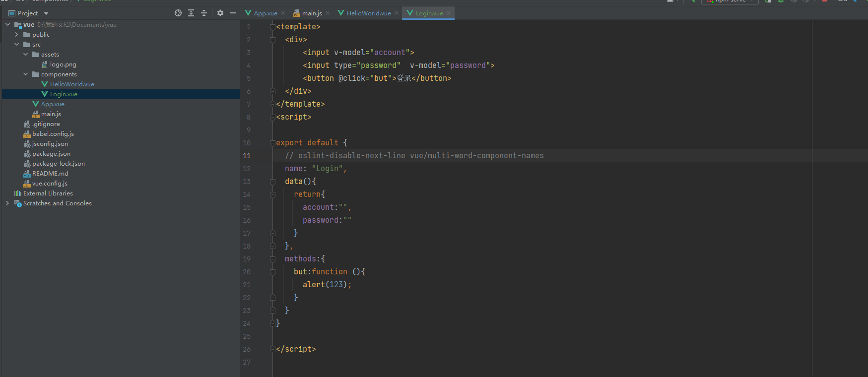Expand the public folder chevron

tap(16, 34)
